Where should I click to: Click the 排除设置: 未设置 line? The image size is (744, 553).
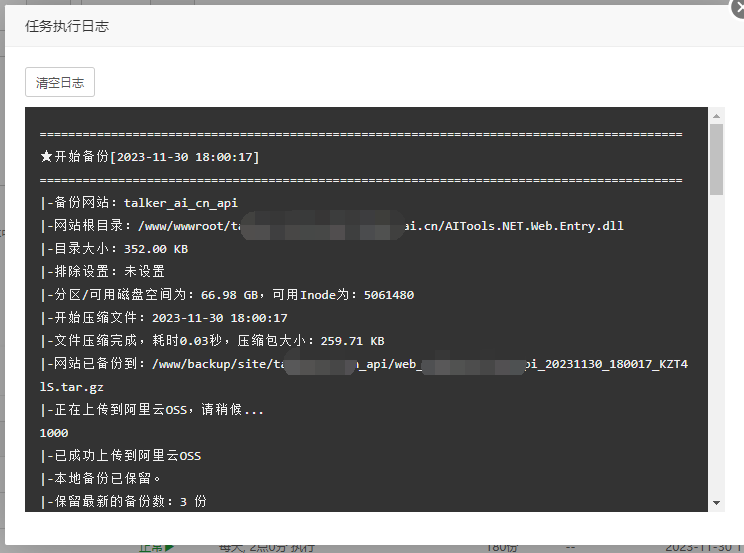[x=102, y=272]
